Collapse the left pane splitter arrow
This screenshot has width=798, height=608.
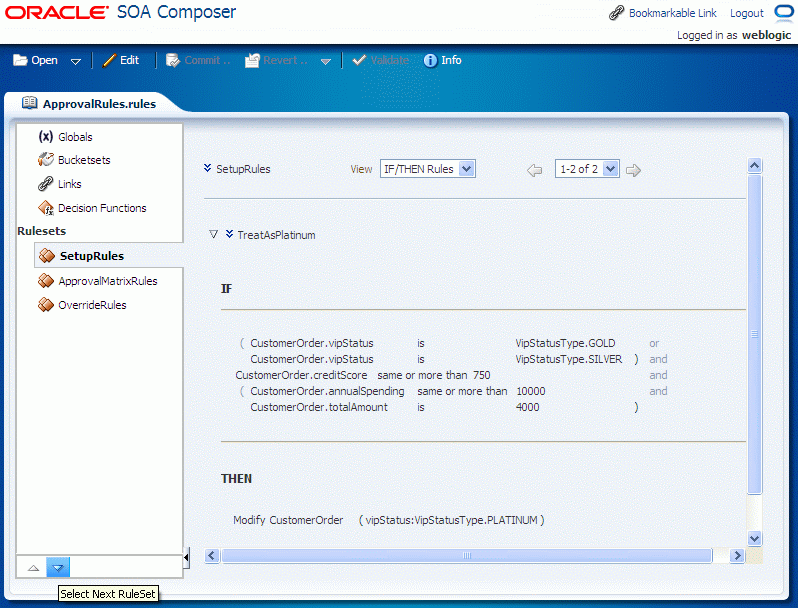(186, 558)
